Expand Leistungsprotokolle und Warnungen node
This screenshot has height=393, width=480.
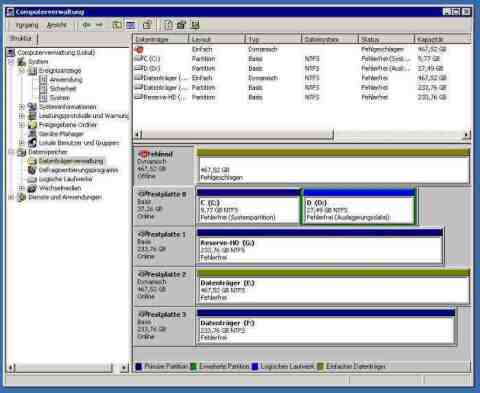tap(22, 116)
